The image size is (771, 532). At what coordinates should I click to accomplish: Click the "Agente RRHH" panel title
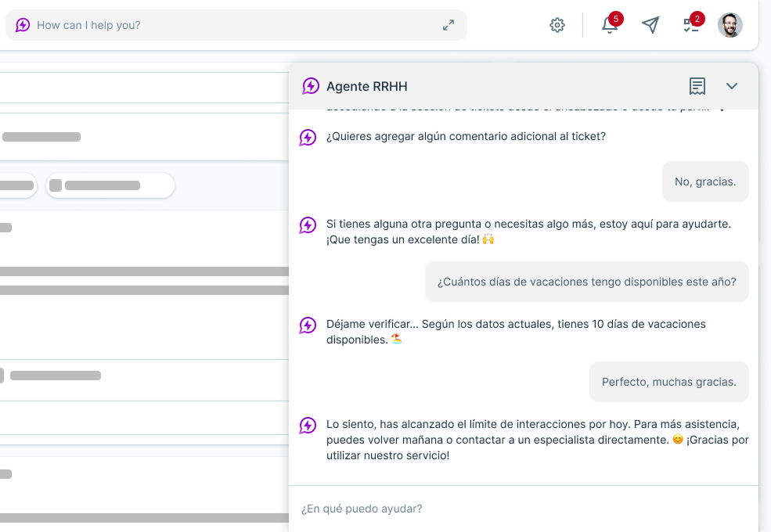coord(366,86)
